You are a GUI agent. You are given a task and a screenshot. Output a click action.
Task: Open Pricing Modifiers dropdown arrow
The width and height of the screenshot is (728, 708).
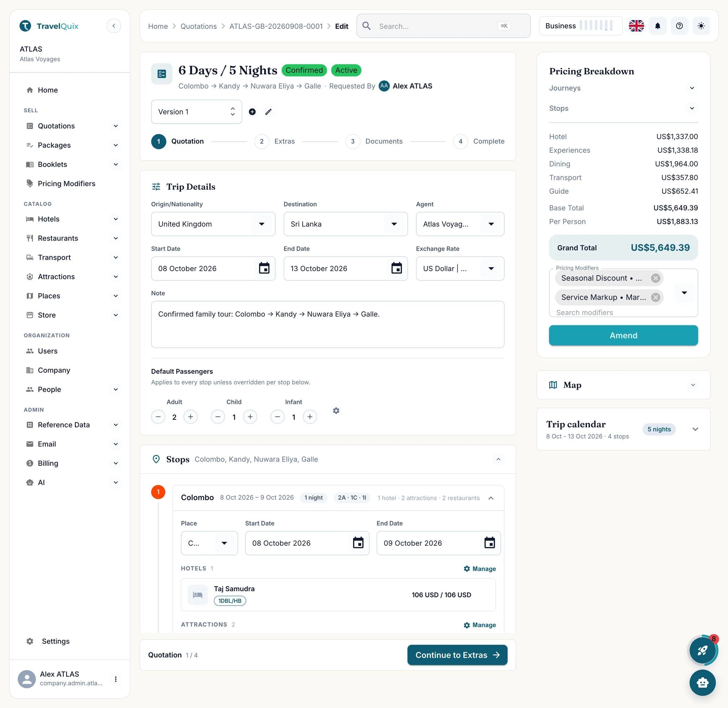coord(684,293)
